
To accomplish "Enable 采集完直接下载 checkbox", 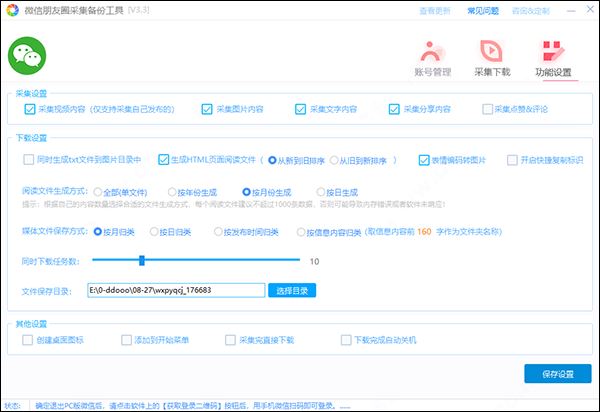I will click(230, 340).
